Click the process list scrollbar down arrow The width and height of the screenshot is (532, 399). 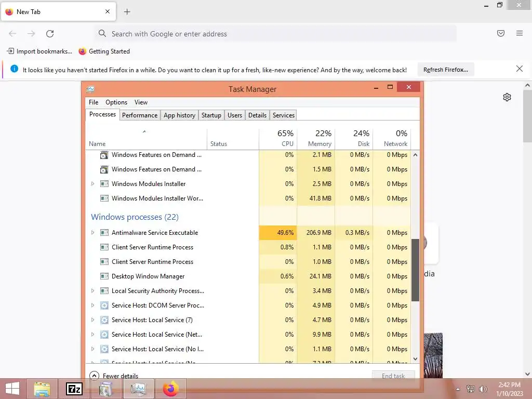[415, 358]
